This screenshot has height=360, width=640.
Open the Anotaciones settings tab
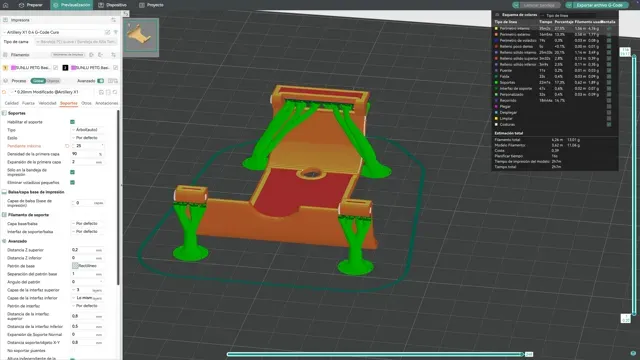click(107, 103)
